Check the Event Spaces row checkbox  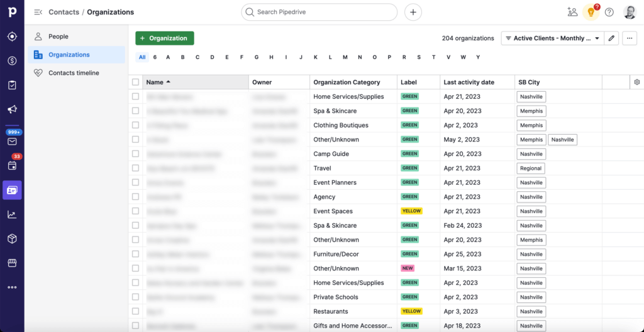[x=136, y=211]
